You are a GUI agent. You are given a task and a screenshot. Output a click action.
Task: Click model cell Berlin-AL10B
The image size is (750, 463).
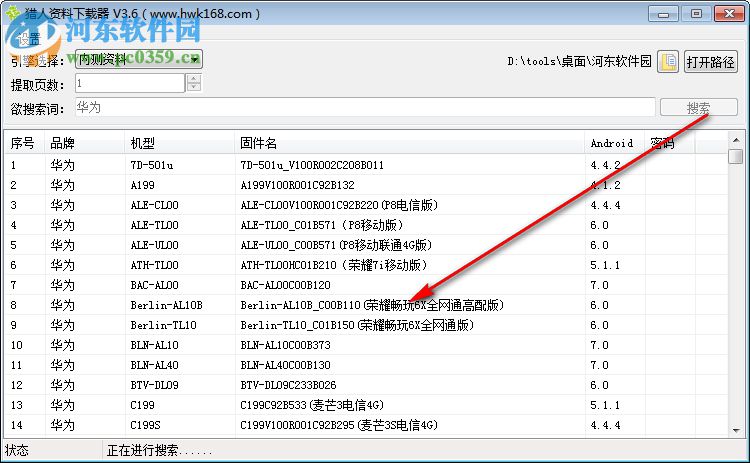(166, 305)
